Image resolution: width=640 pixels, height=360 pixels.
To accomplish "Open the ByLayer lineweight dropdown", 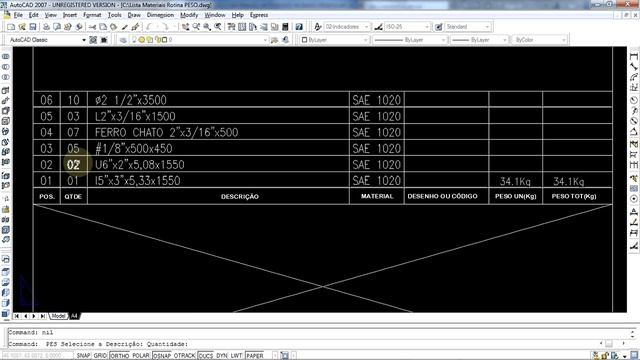I will click(504, 40).
